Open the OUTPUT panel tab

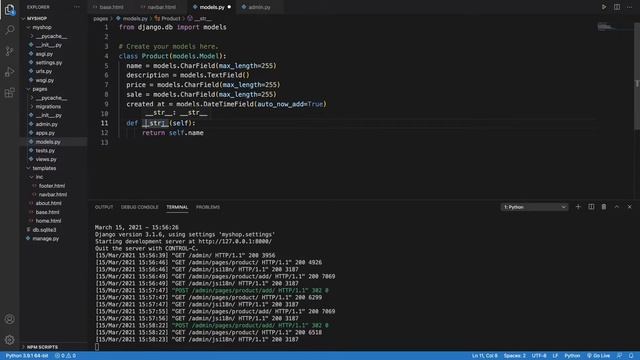click(104, 207)
